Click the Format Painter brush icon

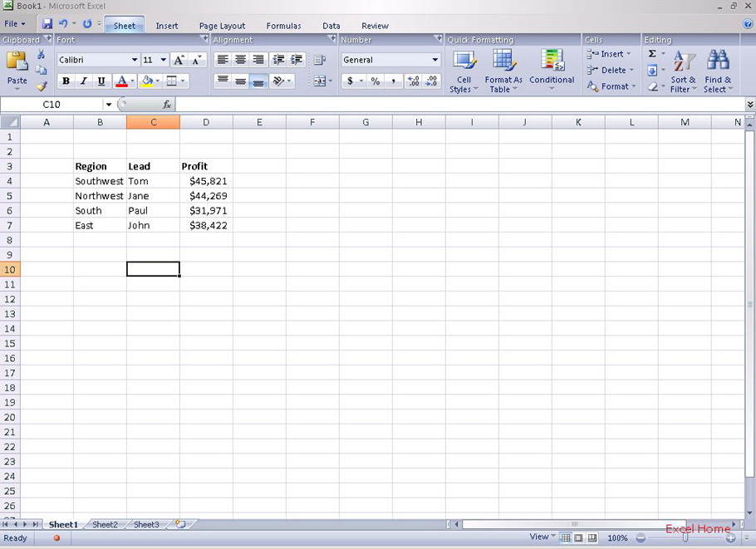point(41,86)
